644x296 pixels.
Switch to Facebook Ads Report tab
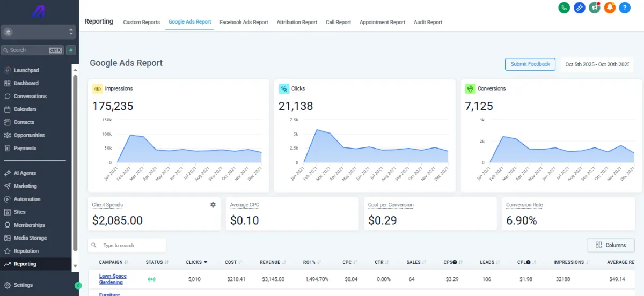tap(244, 23)
